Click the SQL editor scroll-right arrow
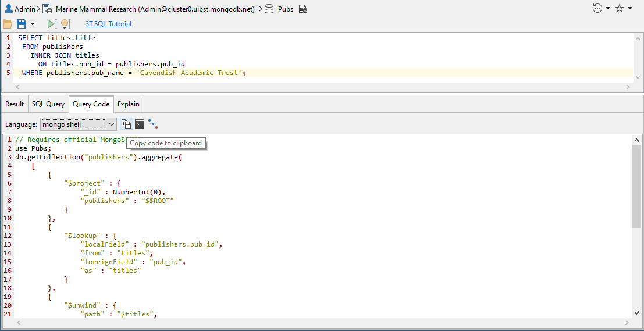The width and height of the screenshot is (644, 331). click(628, 87)
